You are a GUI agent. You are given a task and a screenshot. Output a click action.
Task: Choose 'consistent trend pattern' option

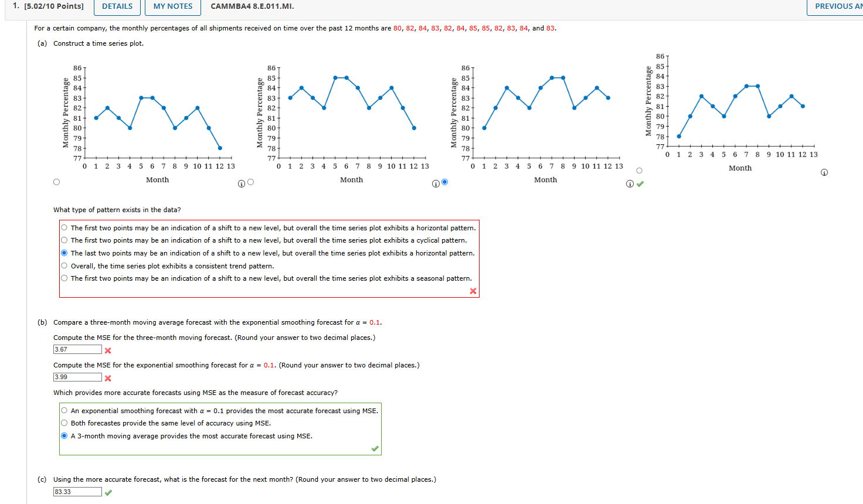coord(64,266)
